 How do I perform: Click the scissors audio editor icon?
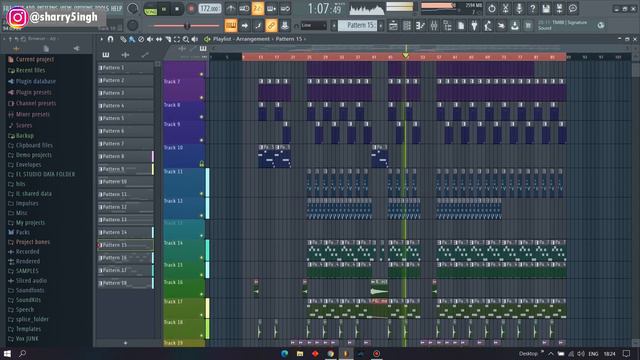(x=505, y=9)
